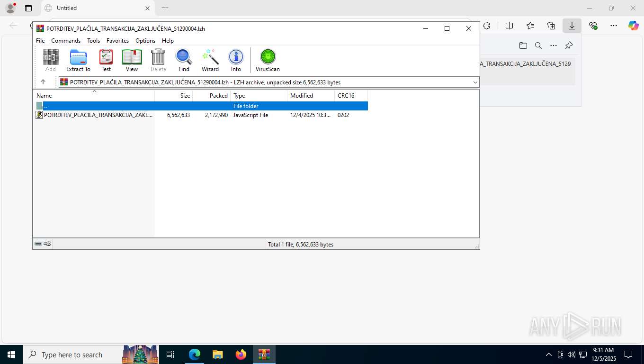644x364 pixels.
Task: Toggle Edge split screen icon
Action: click(510, 26)
